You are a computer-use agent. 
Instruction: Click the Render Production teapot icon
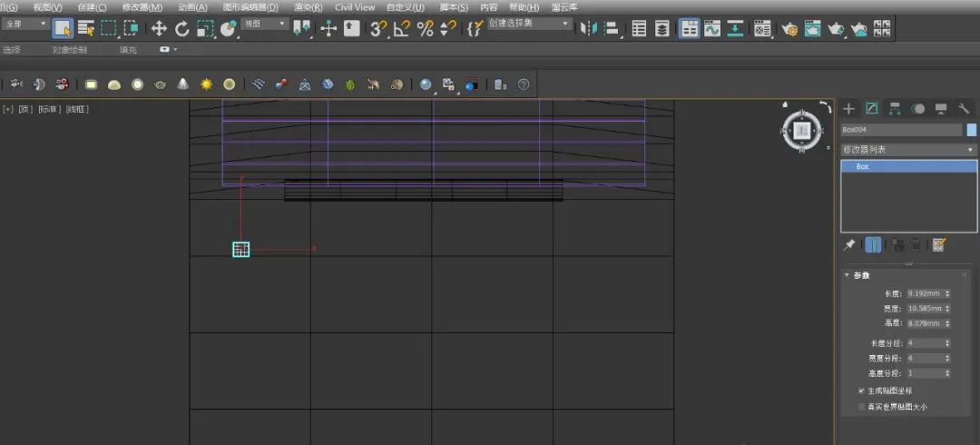coord(836,28)
